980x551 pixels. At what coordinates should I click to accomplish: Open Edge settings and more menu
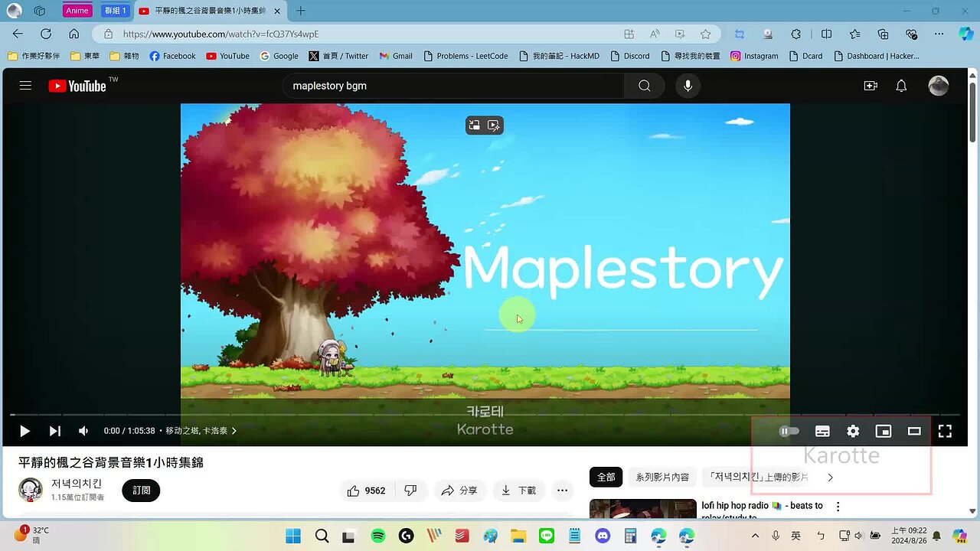[x=939, y=34]
